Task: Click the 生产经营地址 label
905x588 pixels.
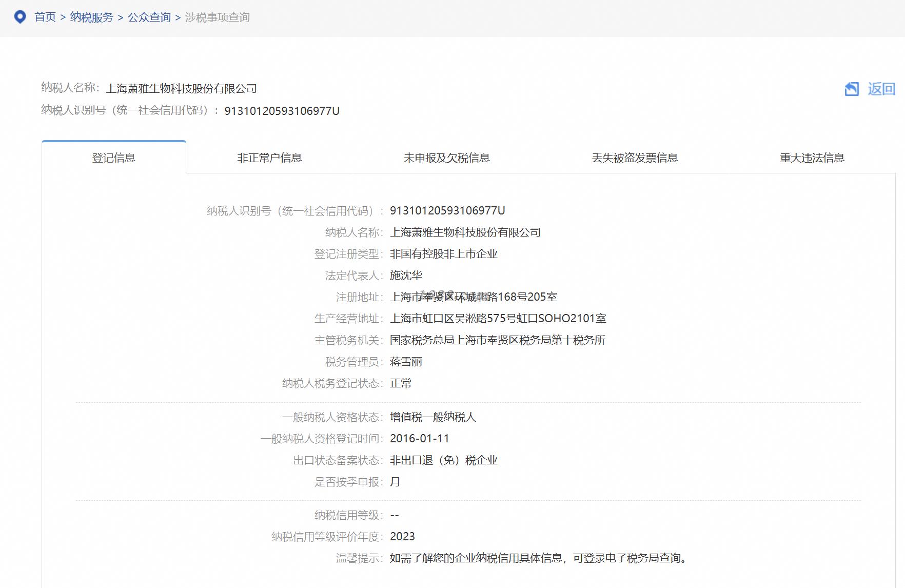Action: (348, 319)
